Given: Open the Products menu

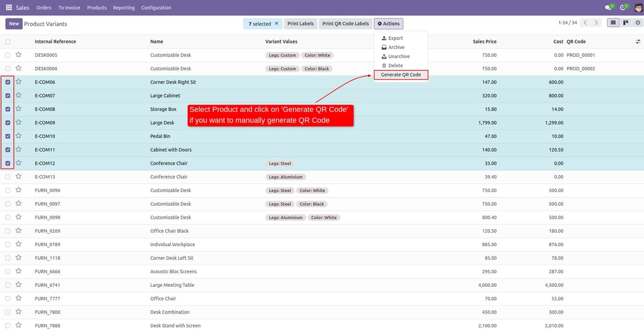Looking at the screenshot, I should [97, 8].
